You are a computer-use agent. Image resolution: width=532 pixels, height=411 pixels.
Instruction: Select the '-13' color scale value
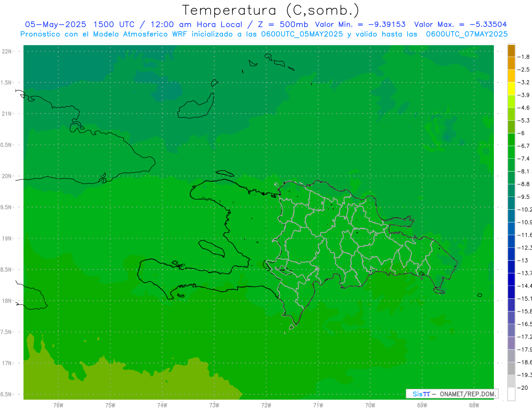point(523,260)
